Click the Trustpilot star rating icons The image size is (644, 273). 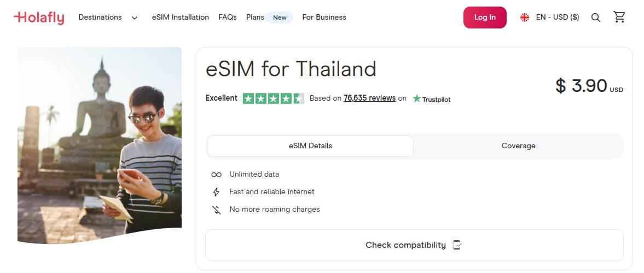(273, 98)
